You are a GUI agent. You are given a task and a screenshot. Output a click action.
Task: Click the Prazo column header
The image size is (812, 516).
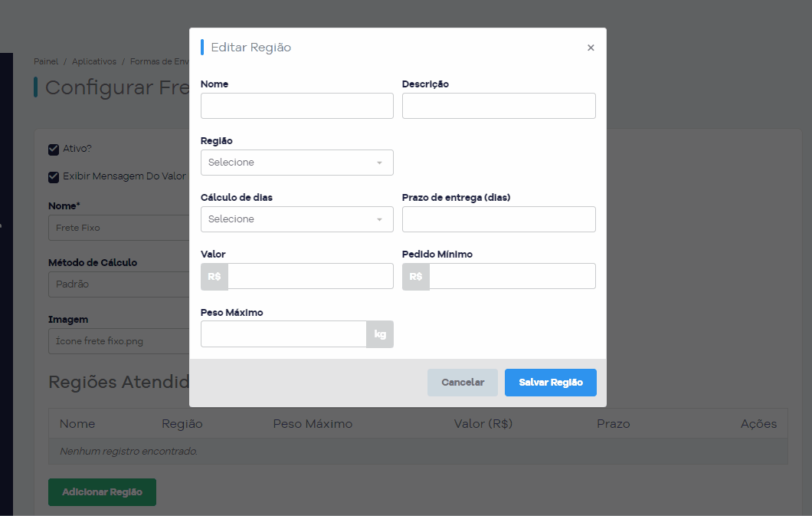click(x=613, y=424)
